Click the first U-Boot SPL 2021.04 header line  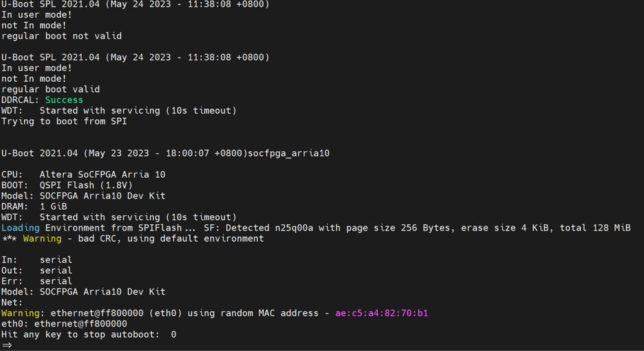(x=135, y=5)
